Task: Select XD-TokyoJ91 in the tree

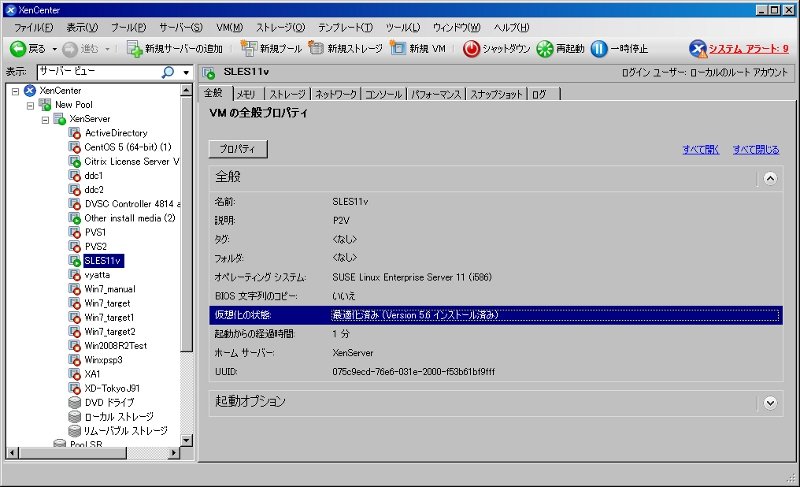Action: [112, 389]
